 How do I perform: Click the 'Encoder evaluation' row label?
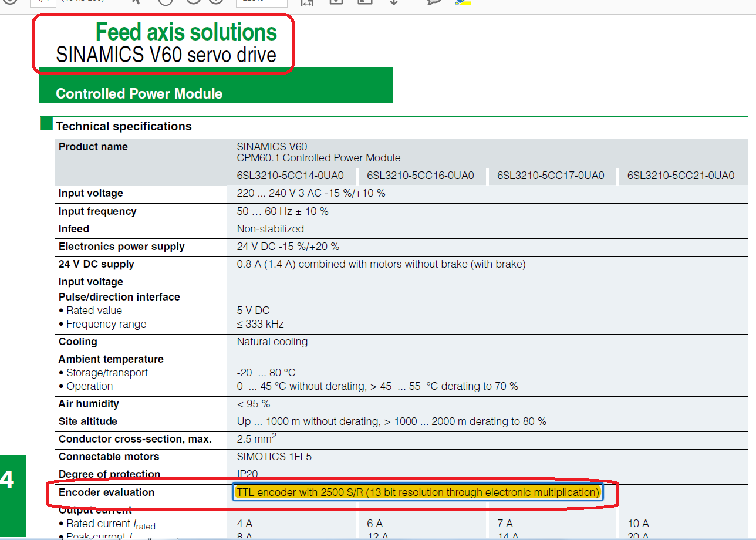107,492
